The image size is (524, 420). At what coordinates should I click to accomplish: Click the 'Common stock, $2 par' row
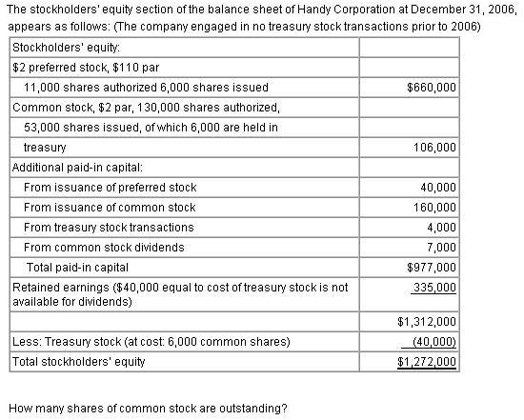185,108
